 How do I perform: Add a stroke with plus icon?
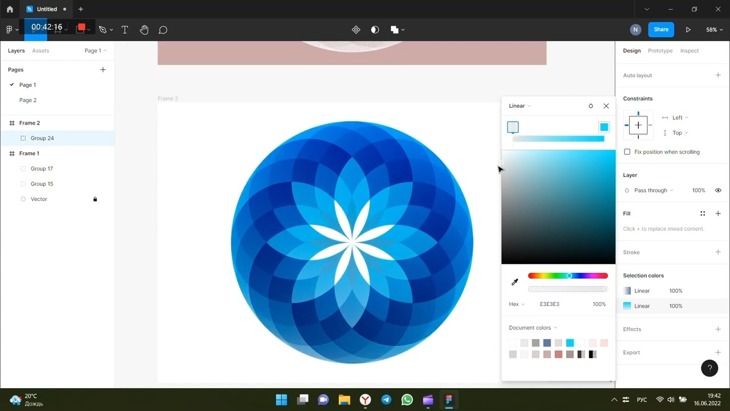[x=718, y=252]
